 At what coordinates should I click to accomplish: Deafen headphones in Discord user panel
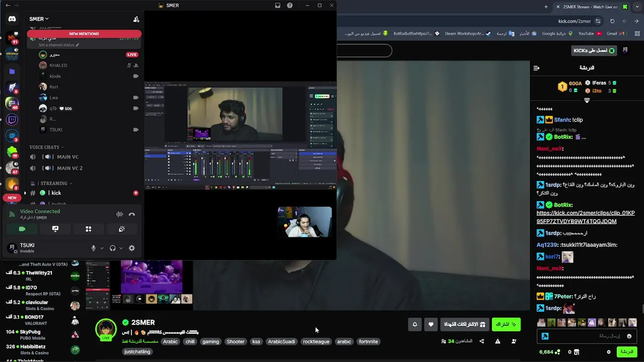point(113,248)
